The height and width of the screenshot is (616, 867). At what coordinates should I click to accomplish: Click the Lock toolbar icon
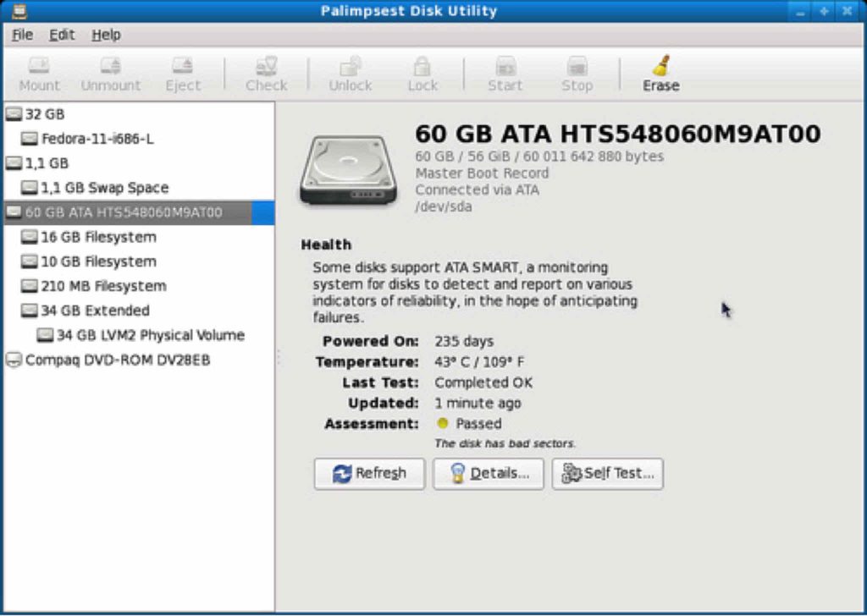[422, 66]
